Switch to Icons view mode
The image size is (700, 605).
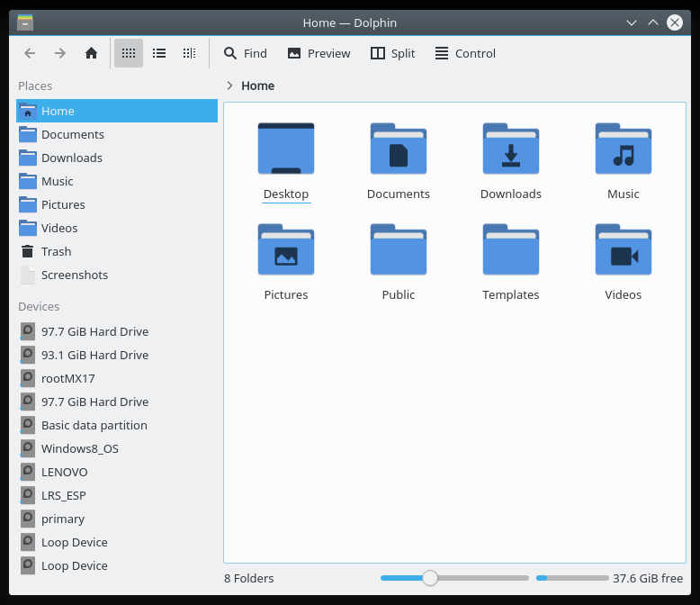click(x=129, y=53)
